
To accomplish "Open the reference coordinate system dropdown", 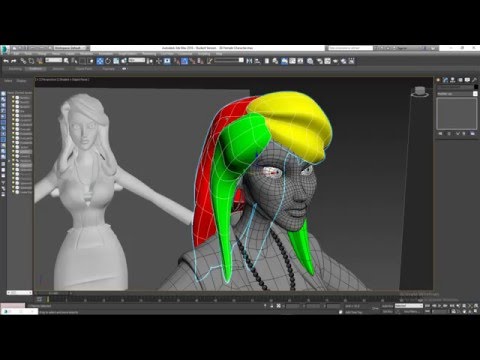I will (x=137, y=60).
